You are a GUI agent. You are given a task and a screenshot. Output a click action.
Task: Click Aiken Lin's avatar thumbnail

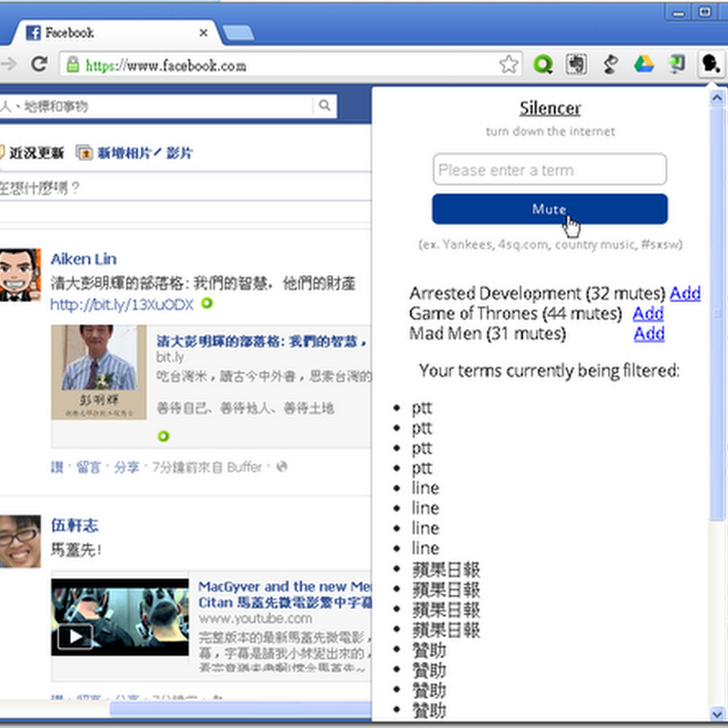click(20, 275)
